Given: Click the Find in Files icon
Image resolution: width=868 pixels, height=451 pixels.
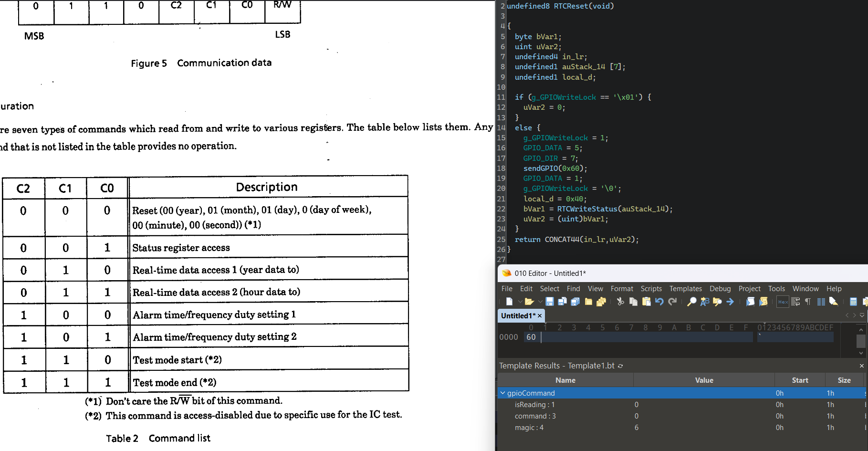Looking at the screenshot, I should pos(717,302).
